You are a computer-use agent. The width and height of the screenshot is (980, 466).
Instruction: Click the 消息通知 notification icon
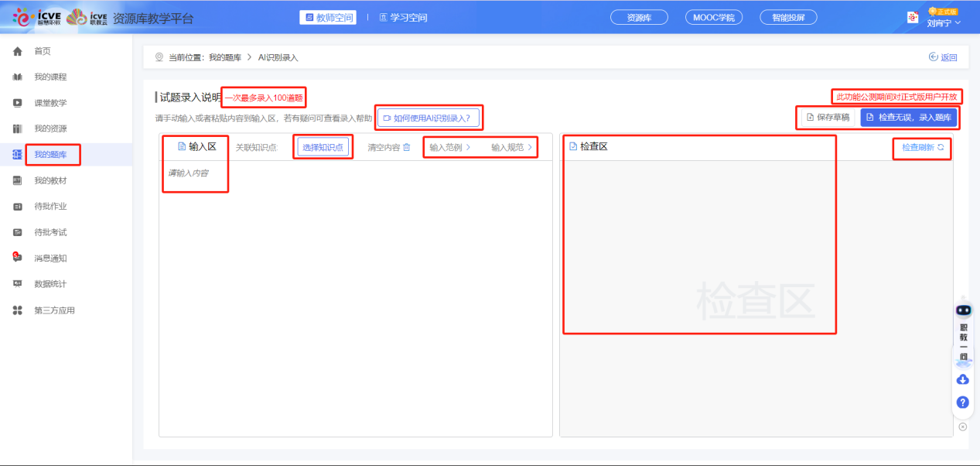click(17, 258)
